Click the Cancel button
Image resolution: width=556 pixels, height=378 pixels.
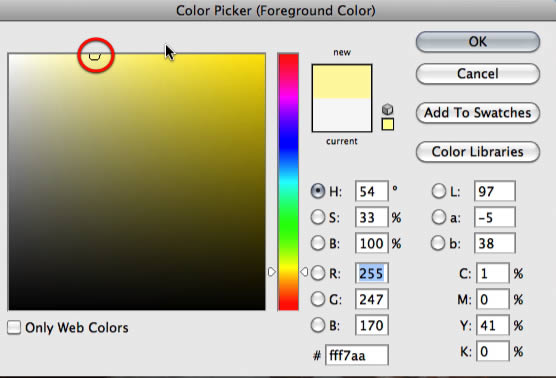478,74
